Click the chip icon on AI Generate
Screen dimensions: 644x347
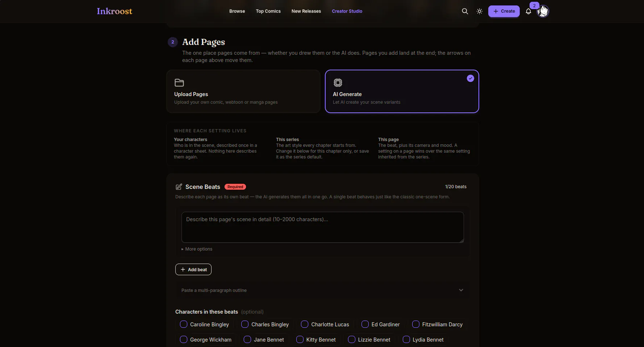point(338,83)
